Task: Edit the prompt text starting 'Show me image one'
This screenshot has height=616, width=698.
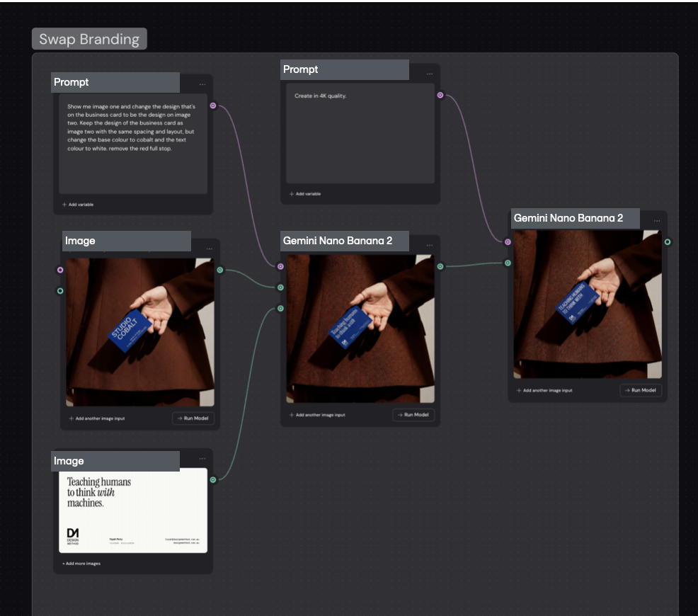Action: [133, 144]
